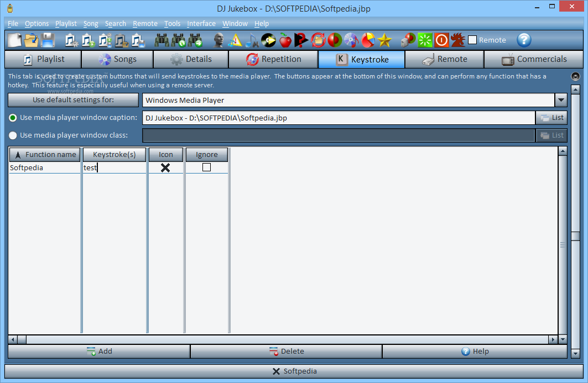The width and height of the screenshot is (588, 383).
Task: Click the window caption text field
Action: click(339, 118)
